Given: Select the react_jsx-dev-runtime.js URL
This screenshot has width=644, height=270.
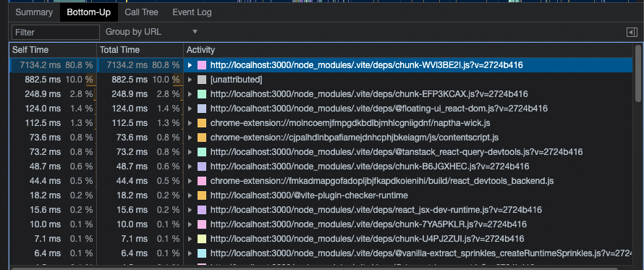Looking at the screenshot, I should pyautogui.click(x=376, y=210).
